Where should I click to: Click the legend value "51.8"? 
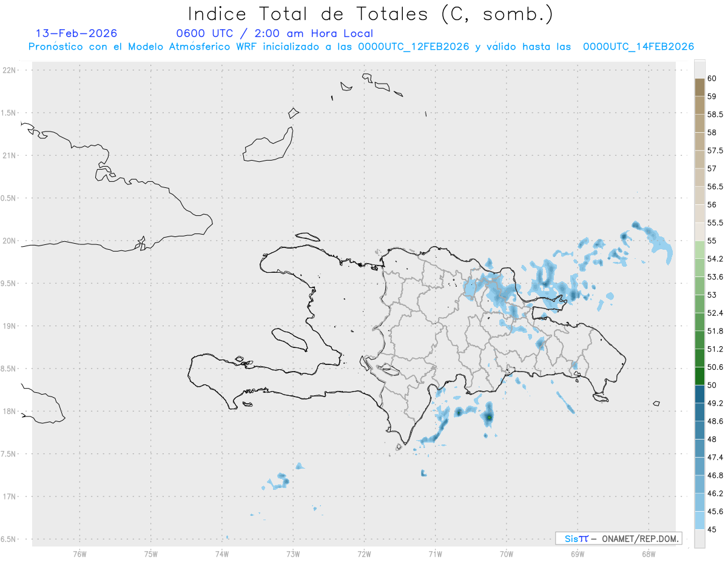pyautogui.click(x=715, y=331)
